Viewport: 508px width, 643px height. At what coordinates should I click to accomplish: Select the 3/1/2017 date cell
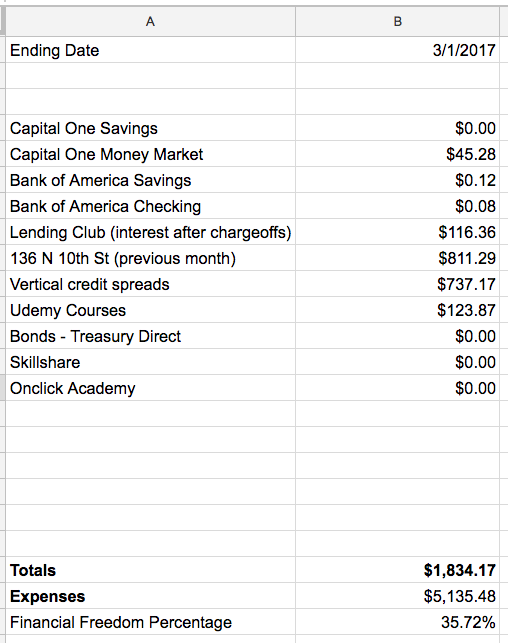pyautogui.click(x=397, y=50)
